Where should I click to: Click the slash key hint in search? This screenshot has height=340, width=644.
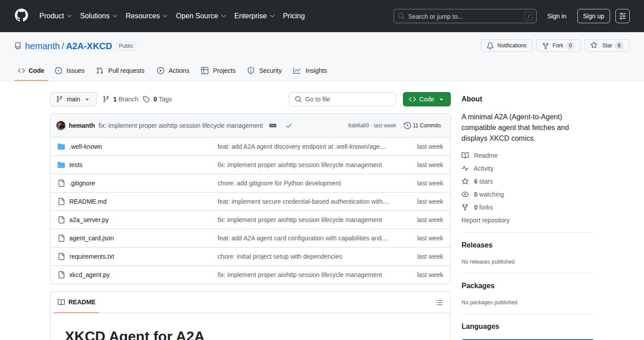point(529,16)
